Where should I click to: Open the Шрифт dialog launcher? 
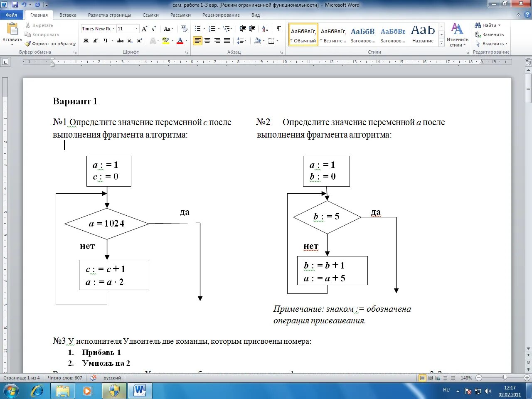pyautogui.click(x=187, y=52)
